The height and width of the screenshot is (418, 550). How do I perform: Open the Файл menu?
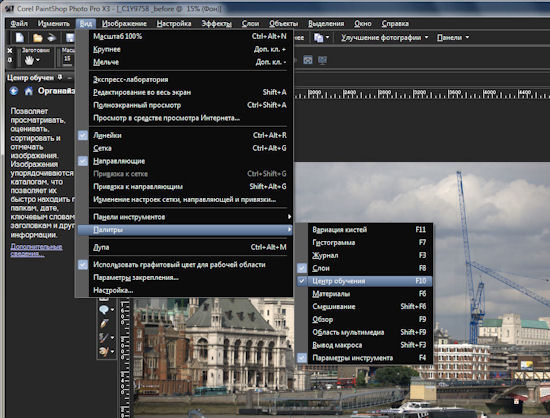point(19,23)
